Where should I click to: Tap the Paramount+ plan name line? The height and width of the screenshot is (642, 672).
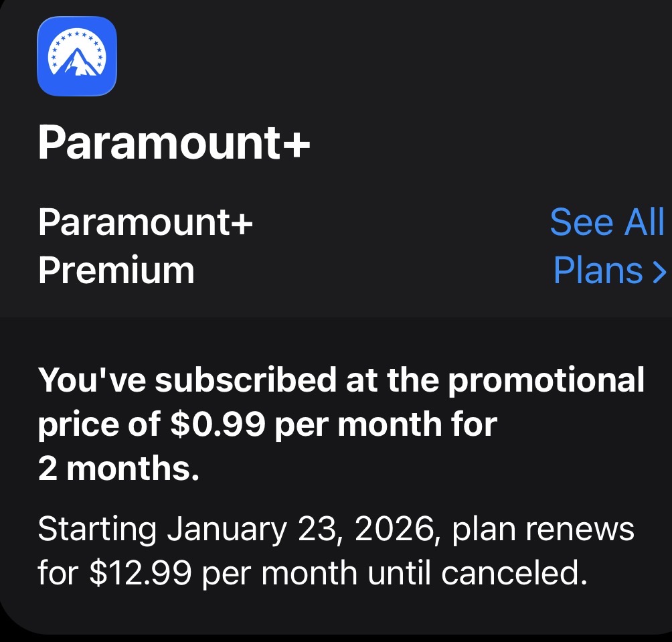146,222
